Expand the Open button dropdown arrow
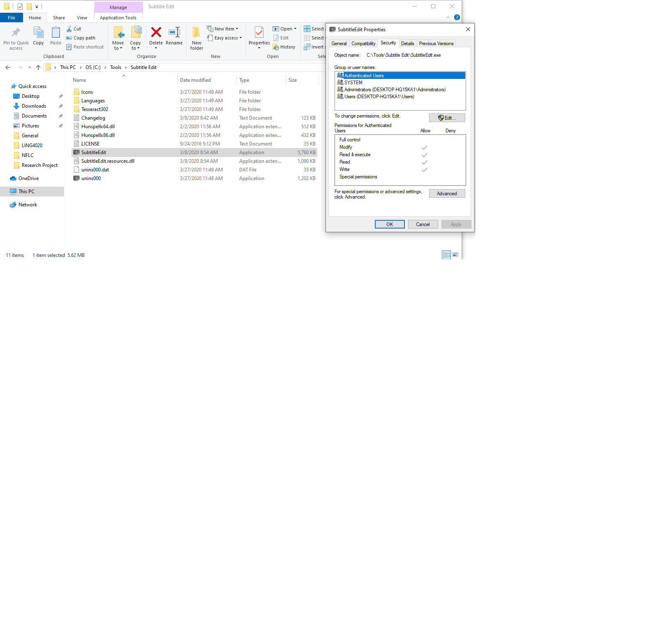This screenshot has height=617, width=672. 295,28
